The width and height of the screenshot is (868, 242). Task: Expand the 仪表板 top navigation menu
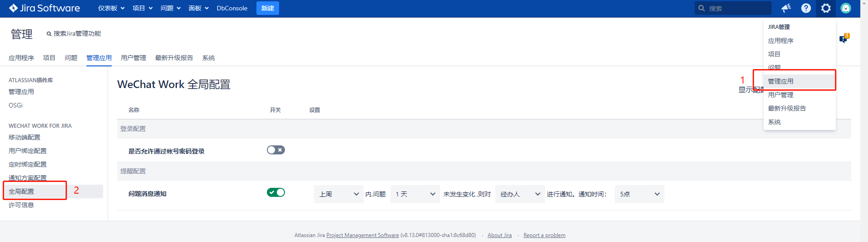(111, 8)
